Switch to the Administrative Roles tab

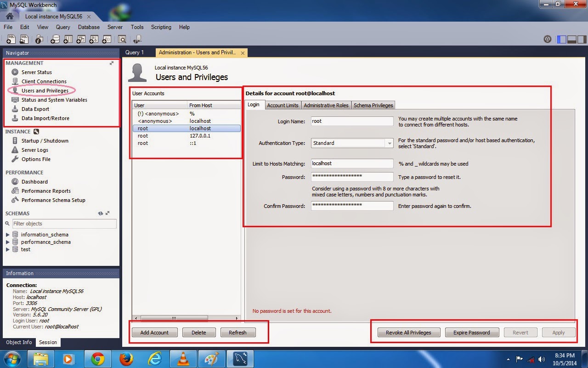click(x=326, y=105)
